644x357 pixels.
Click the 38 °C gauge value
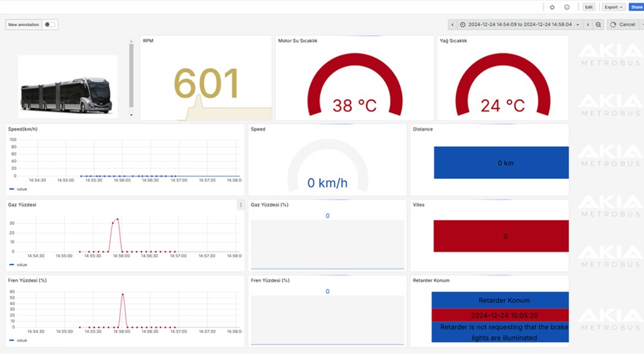pos(354,106)
